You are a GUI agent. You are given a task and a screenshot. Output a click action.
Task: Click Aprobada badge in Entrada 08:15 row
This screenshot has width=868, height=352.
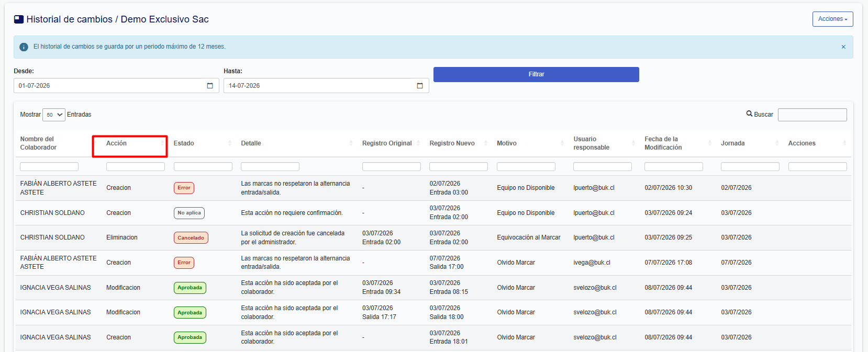tap(190, 288)
